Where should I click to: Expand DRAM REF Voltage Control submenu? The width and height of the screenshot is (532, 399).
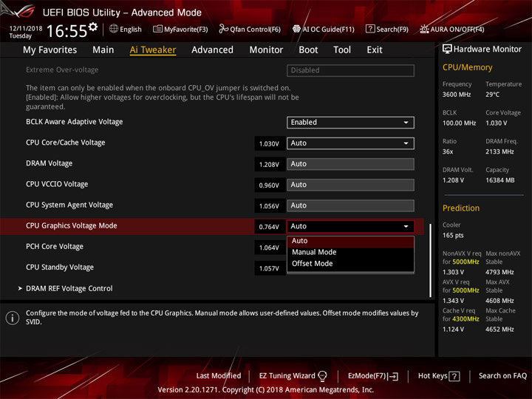point(69,288)
